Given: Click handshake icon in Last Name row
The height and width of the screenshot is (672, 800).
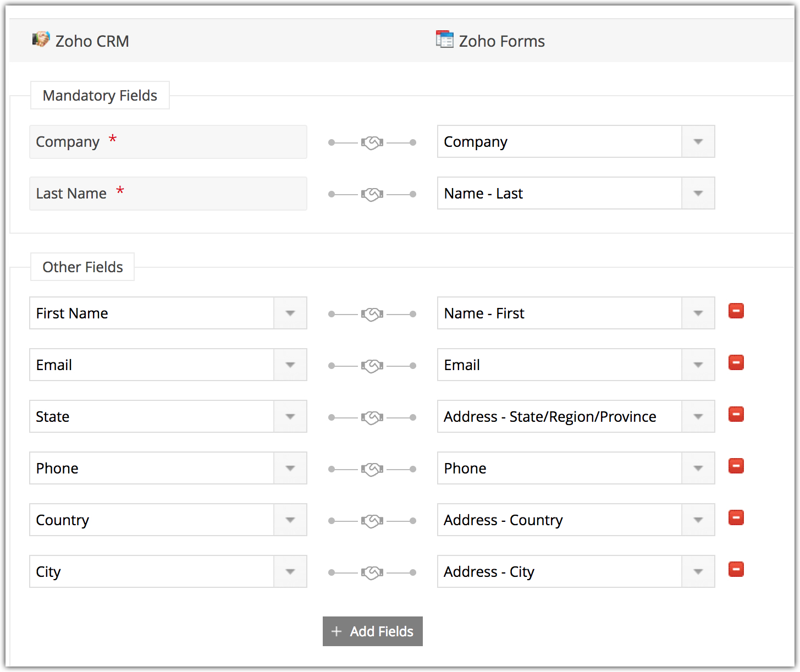Looking at the screenshot, I should (x=372, y=195).
